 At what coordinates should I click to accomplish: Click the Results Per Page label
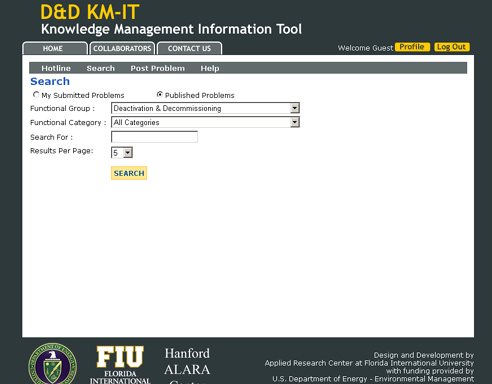click(62, 151)
